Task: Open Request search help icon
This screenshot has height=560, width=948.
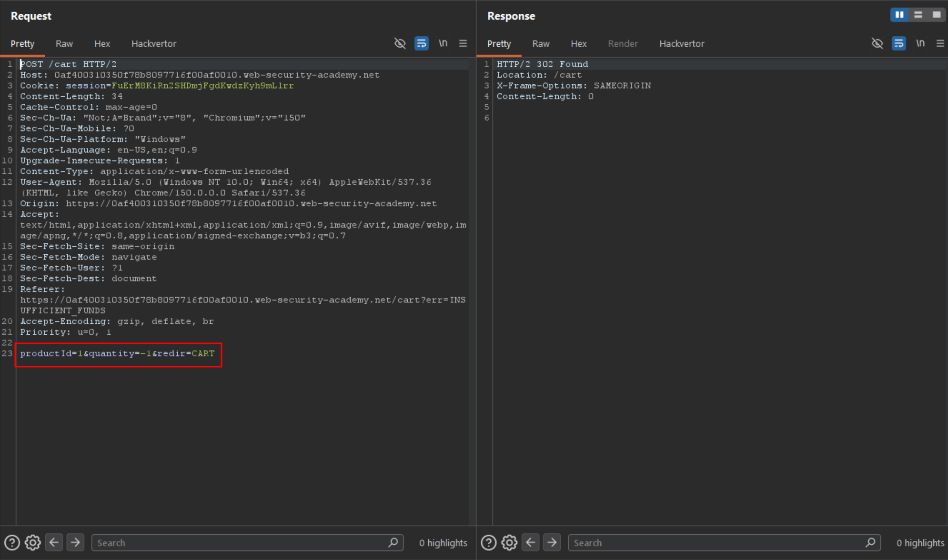Action: tap(12, 542)
